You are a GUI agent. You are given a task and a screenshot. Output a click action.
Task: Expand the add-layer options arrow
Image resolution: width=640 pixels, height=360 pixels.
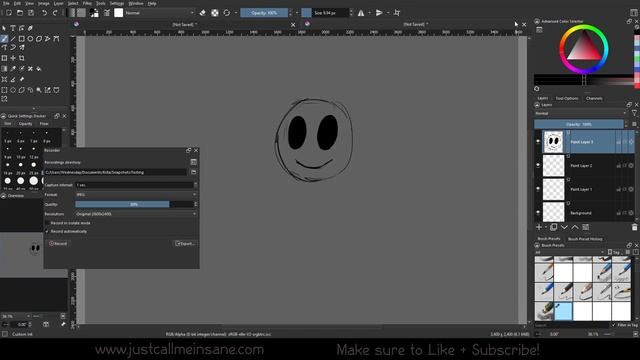point(546,227)
